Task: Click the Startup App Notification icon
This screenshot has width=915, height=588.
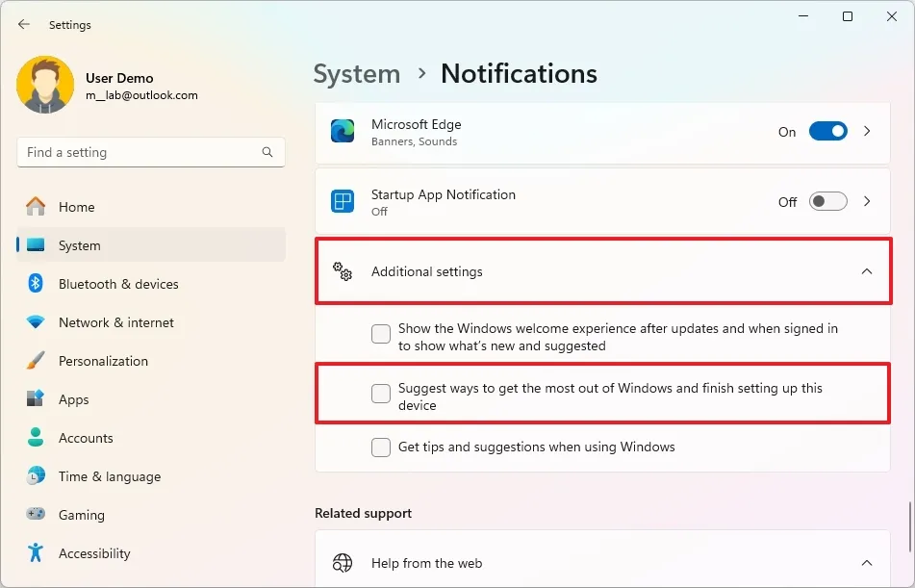Action: (x=343, y=202)
